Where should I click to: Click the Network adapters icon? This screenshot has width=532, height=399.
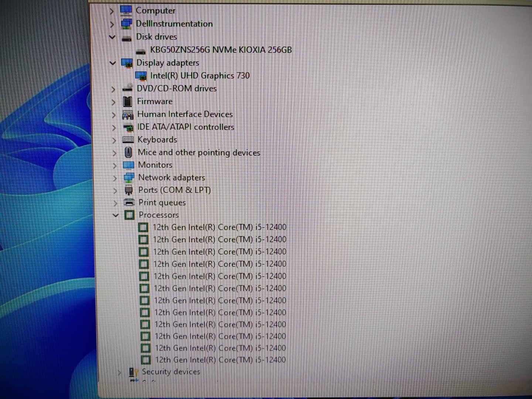[129, 178]
